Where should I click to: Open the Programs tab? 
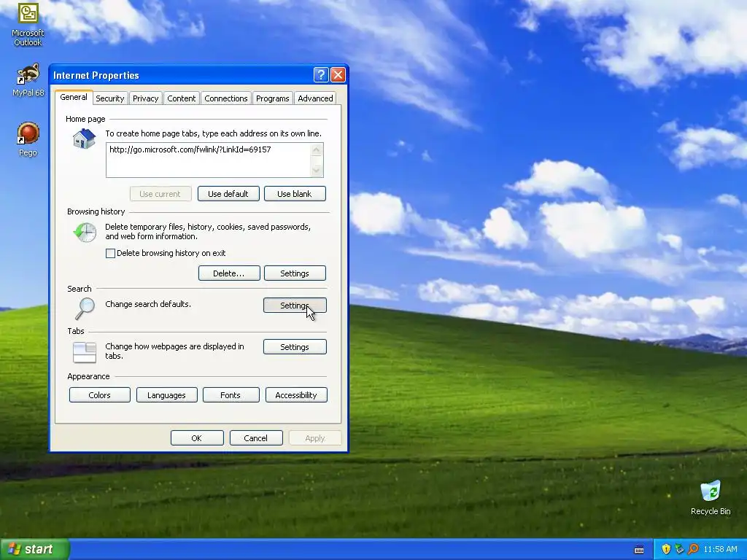pos(273,98)
